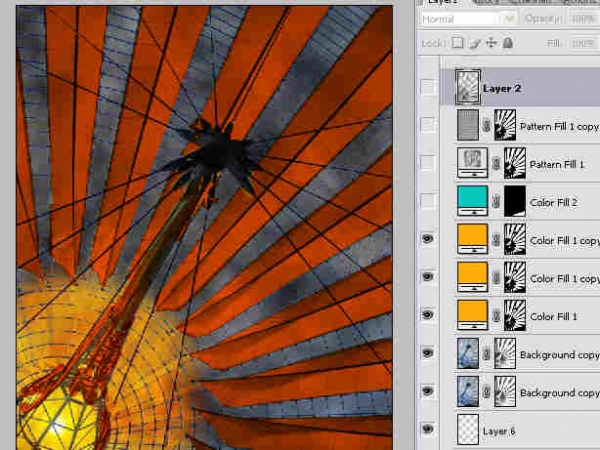Show the Pattern Fill 1 copy layer
This screenshot has height=450, width=600.
(x=428, y=125)
